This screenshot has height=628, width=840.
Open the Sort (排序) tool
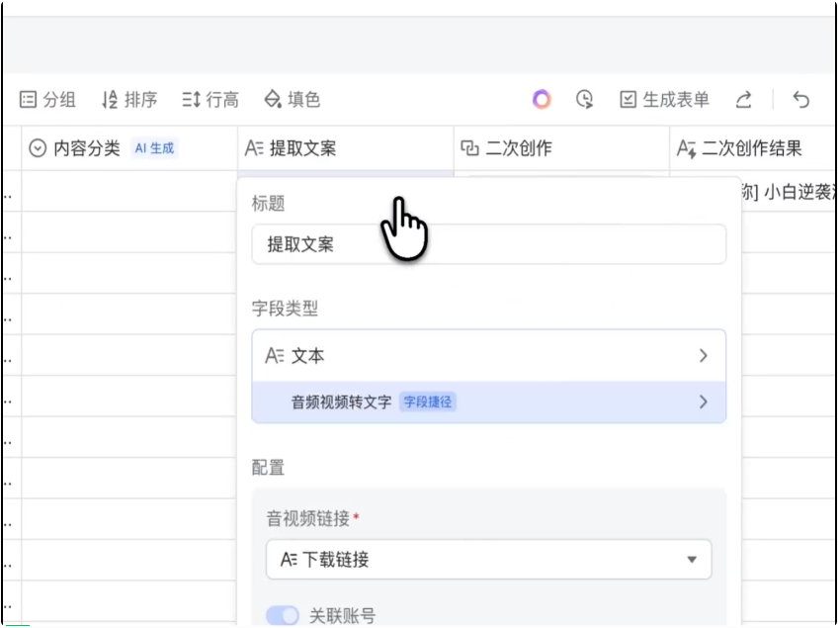(x=128, y=100)
